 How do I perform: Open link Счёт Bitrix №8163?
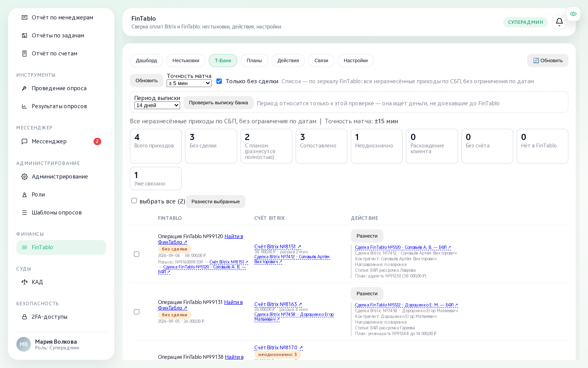[x=278, y=304]
